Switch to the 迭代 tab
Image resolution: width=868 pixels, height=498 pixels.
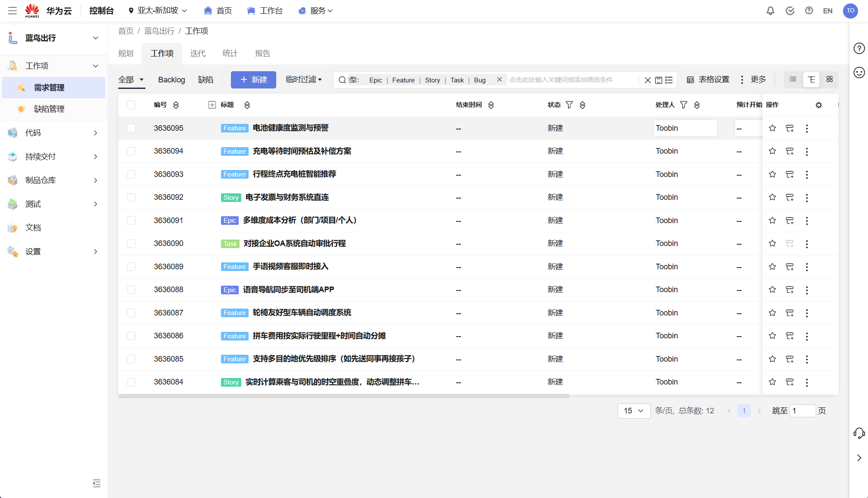198,53
